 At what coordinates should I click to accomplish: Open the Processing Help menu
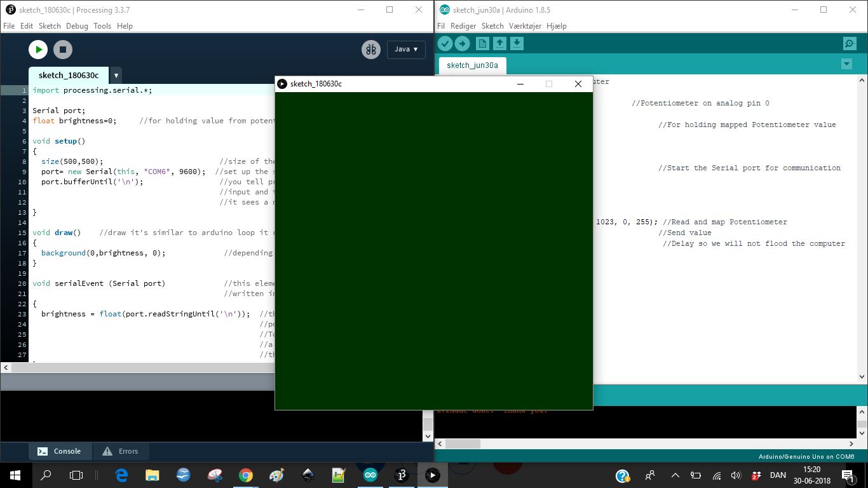(x=125, y=26)
